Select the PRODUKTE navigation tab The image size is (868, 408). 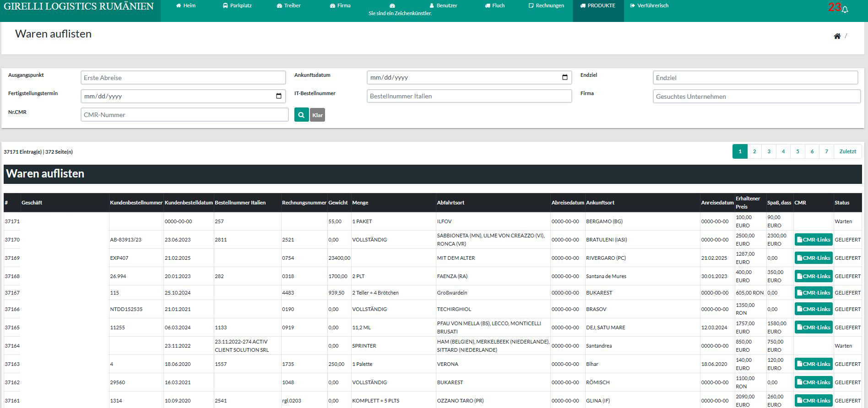(x=597, y=5)
